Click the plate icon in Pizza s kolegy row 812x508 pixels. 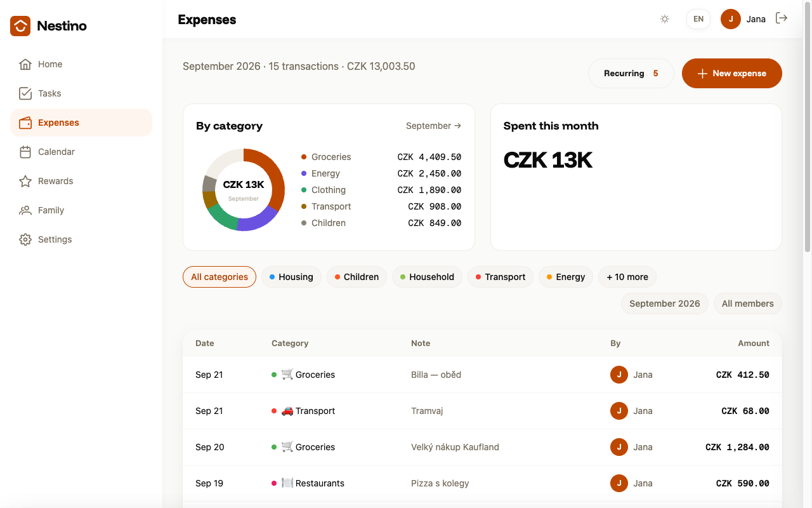coord(287,483)
